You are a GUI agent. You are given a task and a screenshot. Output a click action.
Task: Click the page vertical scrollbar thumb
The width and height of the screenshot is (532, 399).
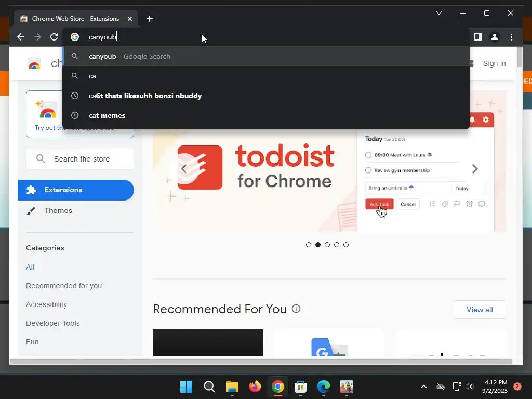point(519,57)
